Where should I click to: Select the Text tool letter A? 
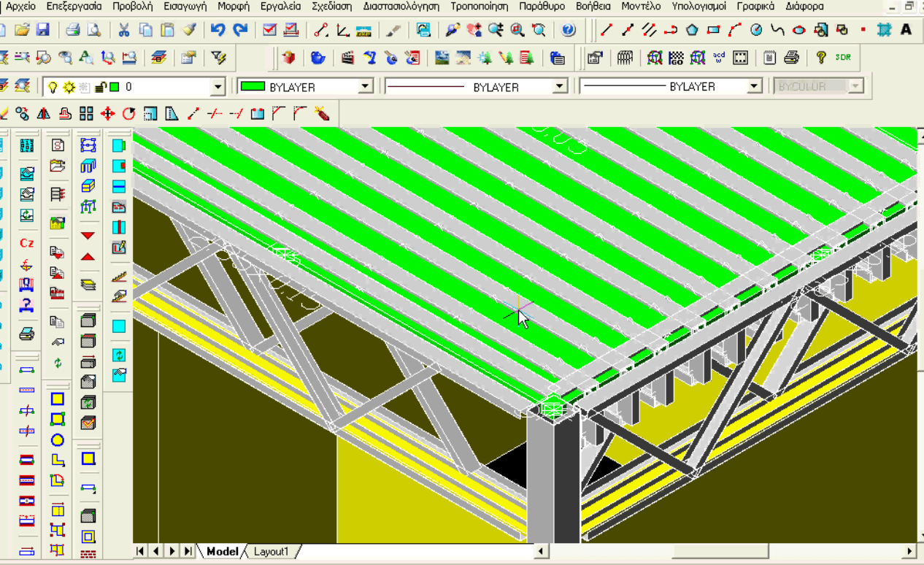coord(906,30)
